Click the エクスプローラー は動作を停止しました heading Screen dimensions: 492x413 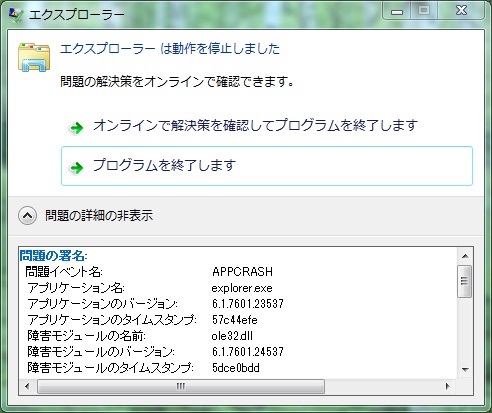click(170, 49)
